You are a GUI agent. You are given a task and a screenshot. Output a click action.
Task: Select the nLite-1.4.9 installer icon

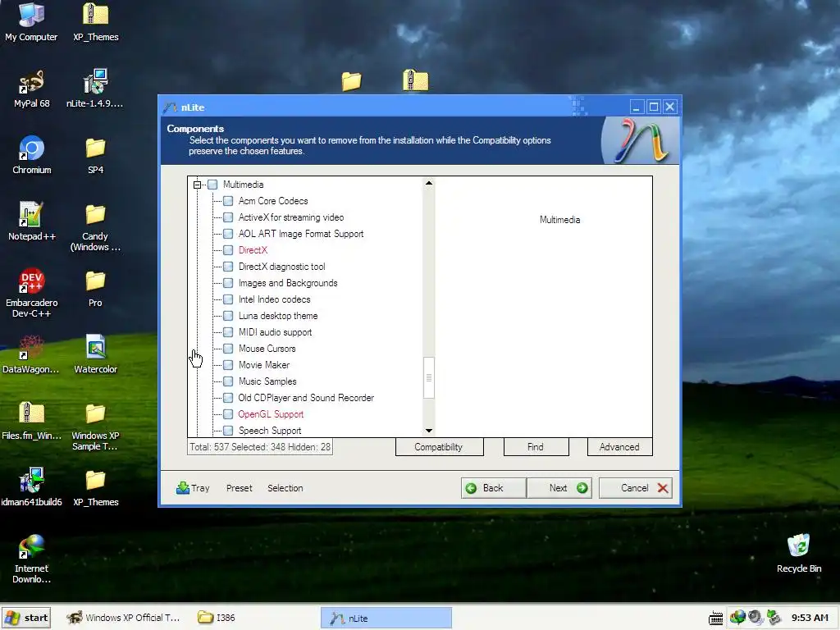(x=95, y=89)
